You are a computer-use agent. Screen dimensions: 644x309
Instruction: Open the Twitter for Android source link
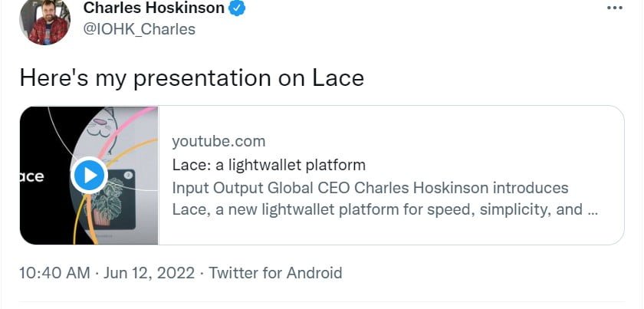pyautogui.click(x=275, y=273)
